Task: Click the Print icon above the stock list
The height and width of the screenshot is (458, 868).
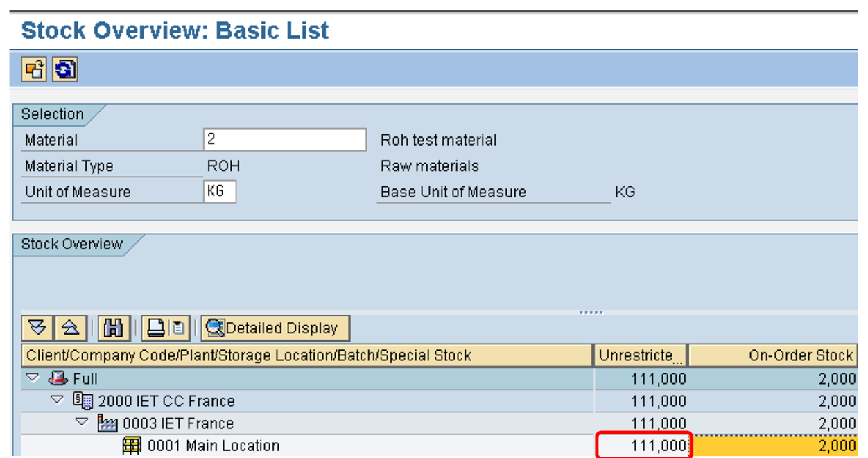Action: point(157,328)
